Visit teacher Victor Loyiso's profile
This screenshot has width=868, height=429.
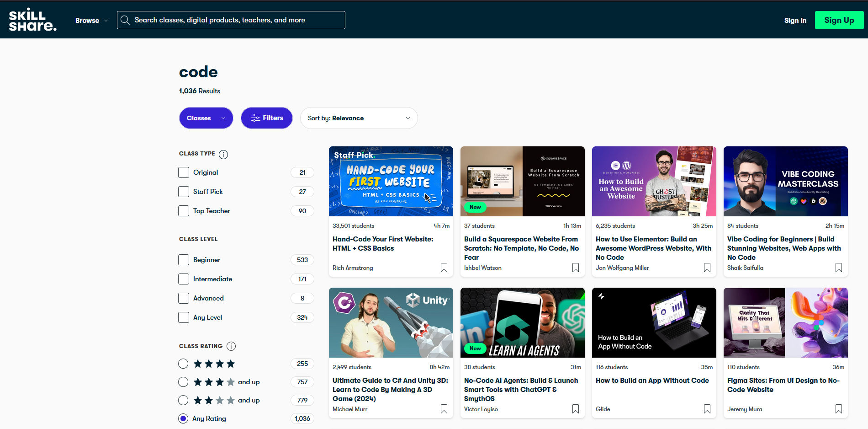click(481, 409)
